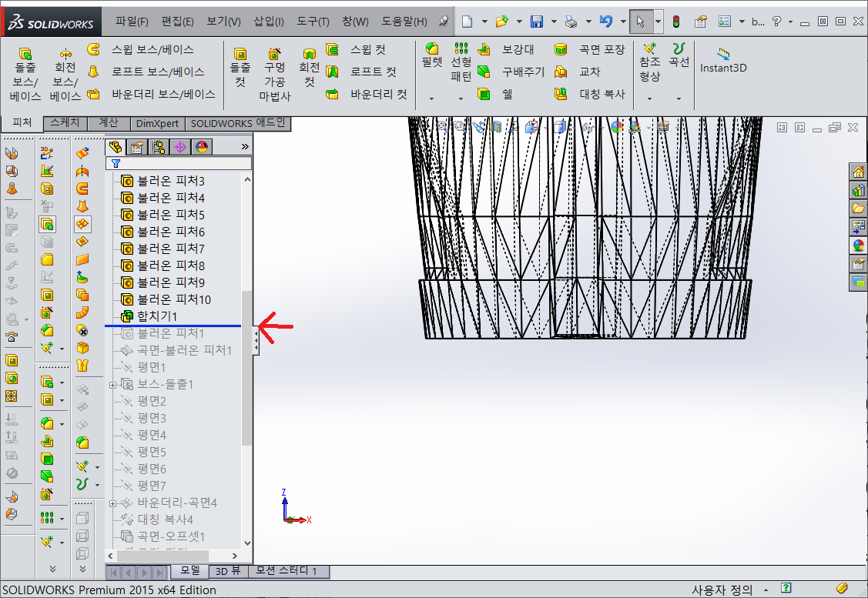Switch to the DimXpert tab
Viewport: 868px width, 598px height.
click(157, 123)
